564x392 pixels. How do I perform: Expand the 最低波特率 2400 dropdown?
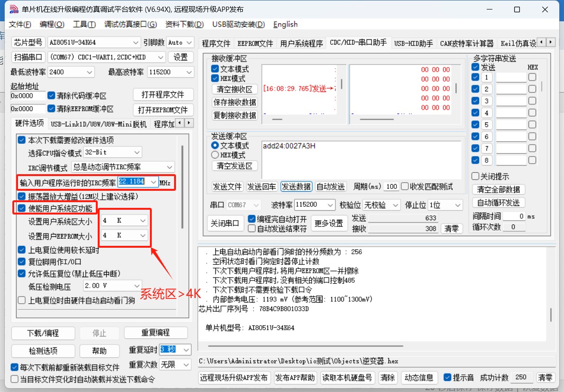tap(90, 72)
